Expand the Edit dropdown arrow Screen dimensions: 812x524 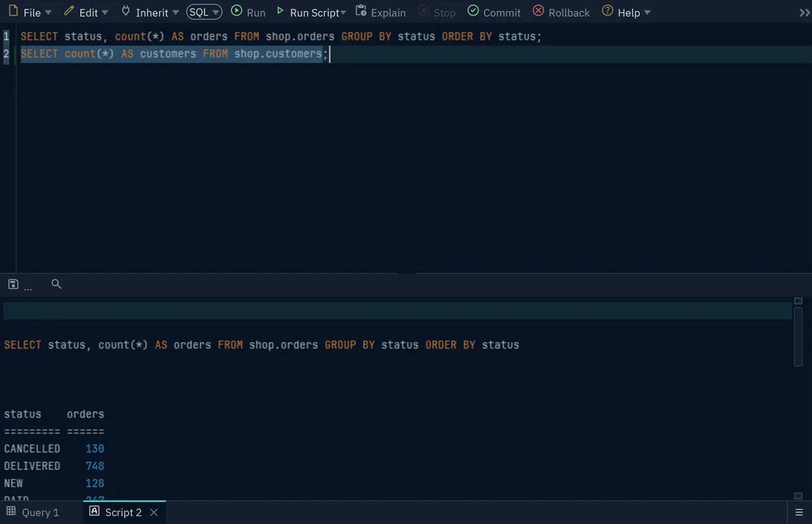click(x=105, y=13)
